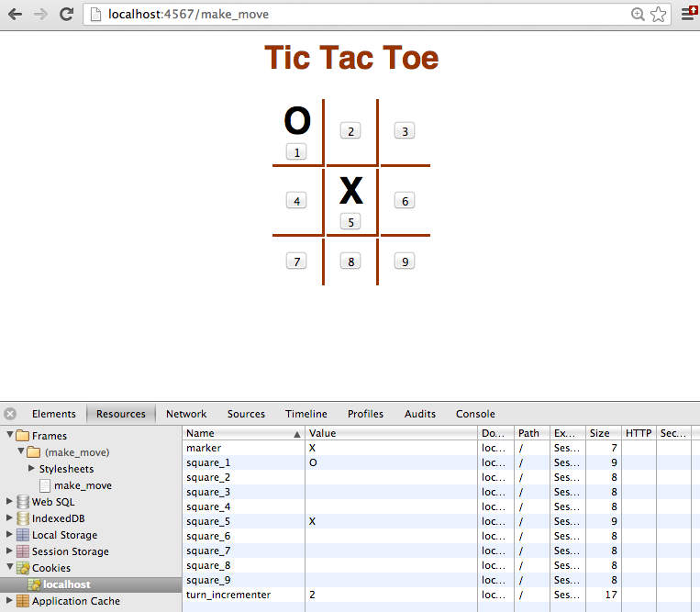
Task: Click the Web SQL database icon
Action: [23, 502]
